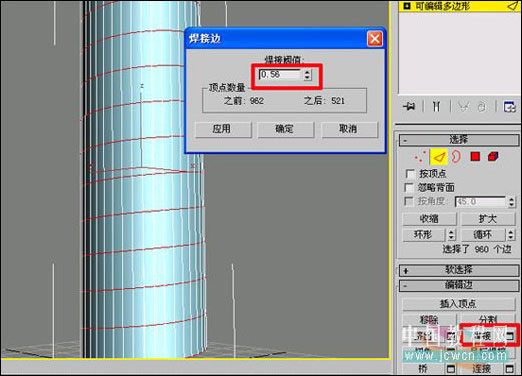Click weld threshold field showing 0.56
This screenshot has height=376, width=522.
coord(281,75)
